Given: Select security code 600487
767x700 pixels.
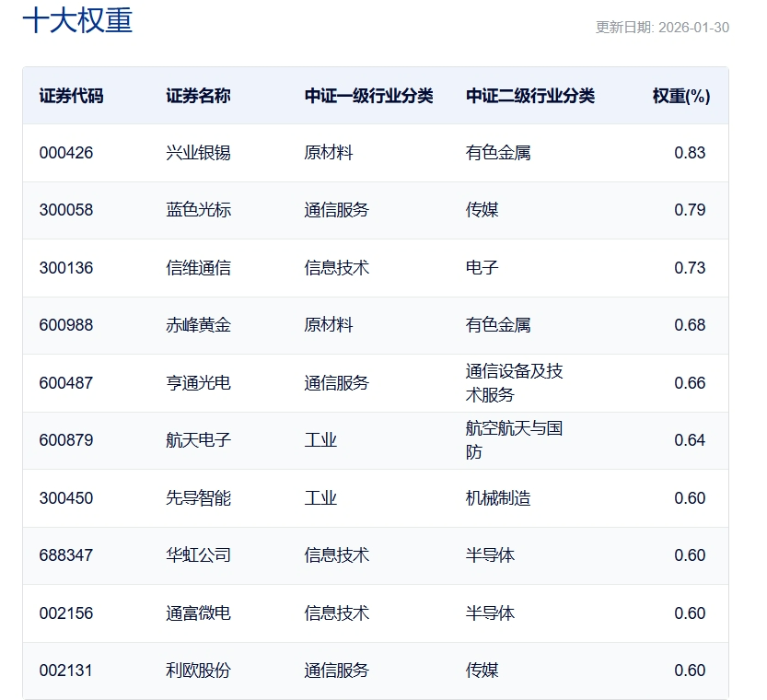Looking at the screenshot, I should point(66,382).
